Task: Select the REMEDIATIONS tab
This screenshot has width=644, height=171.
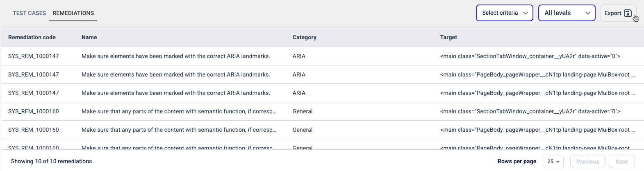Action: coord(73,13)
